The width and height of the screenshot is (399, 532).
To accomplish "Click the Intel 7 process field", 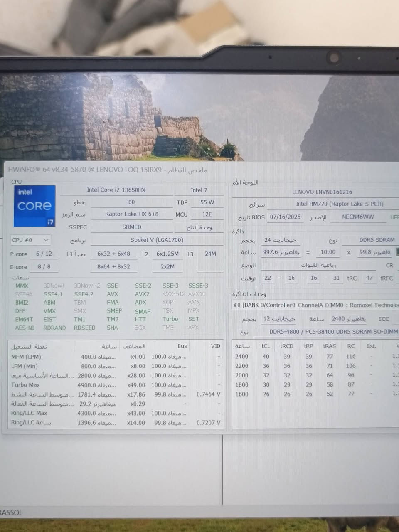I will point(199,190).
